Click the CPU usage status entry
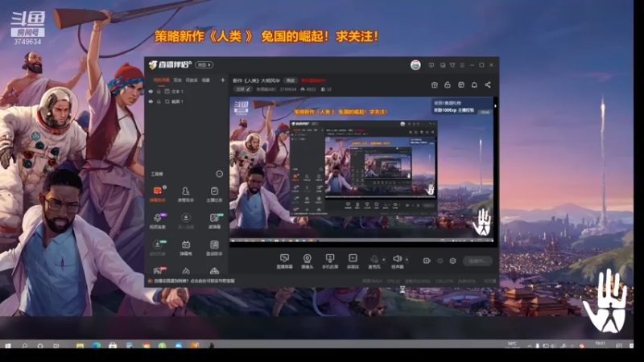 click(444, 281)
